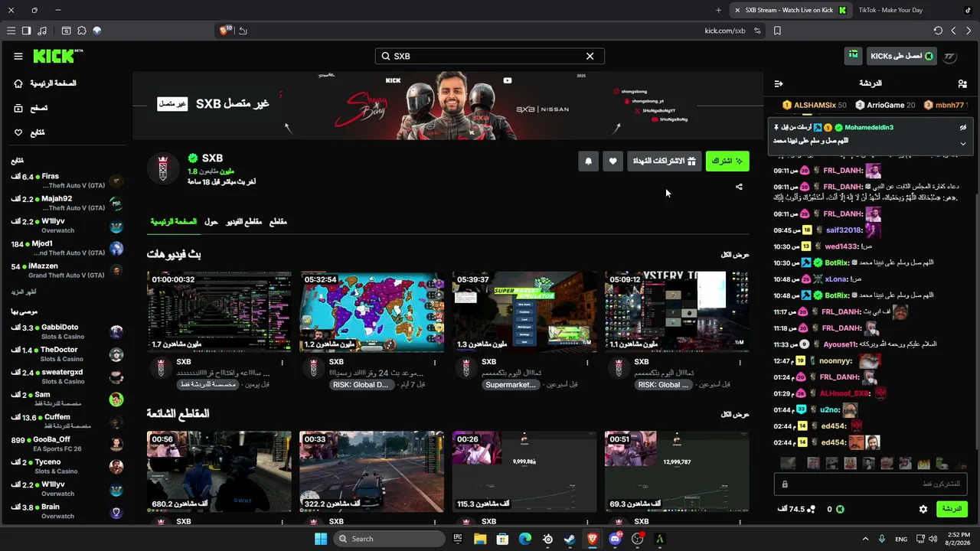Click the subscribers-only chat input field
Viewport: 980px width, 551px height.
click(x=872, y=484)
